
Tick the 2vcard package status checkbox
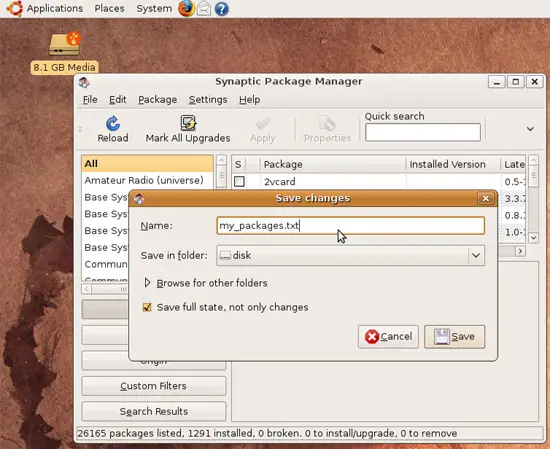(239, 181)
